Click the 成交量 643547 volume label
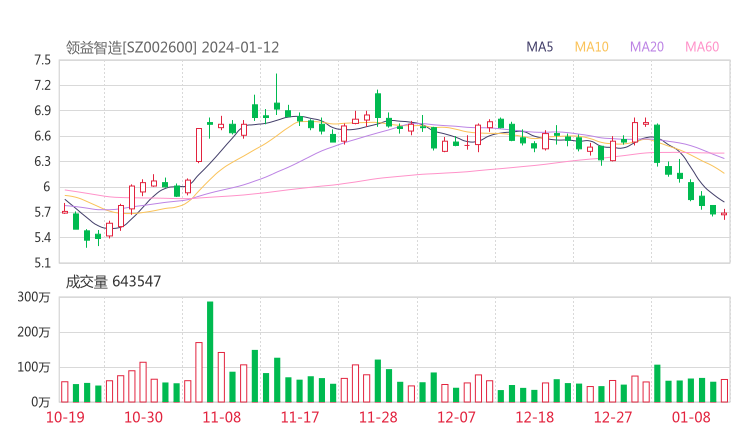Viewport: 740px width, 440px height. (113, 282)
